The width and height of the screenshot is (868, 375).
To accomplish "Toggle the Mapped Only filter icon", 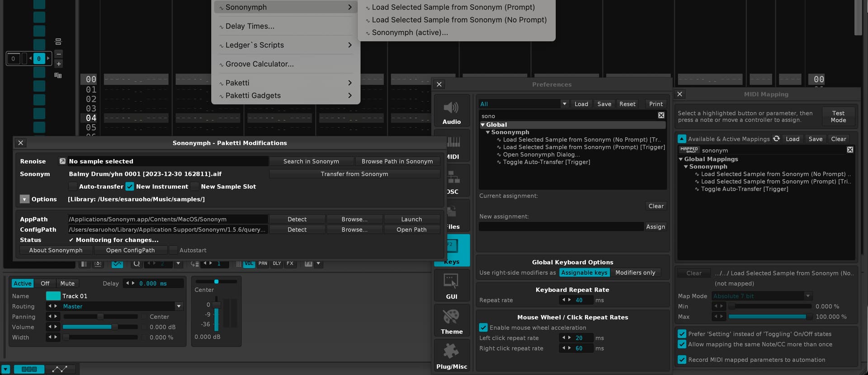I will pos(689,150).
